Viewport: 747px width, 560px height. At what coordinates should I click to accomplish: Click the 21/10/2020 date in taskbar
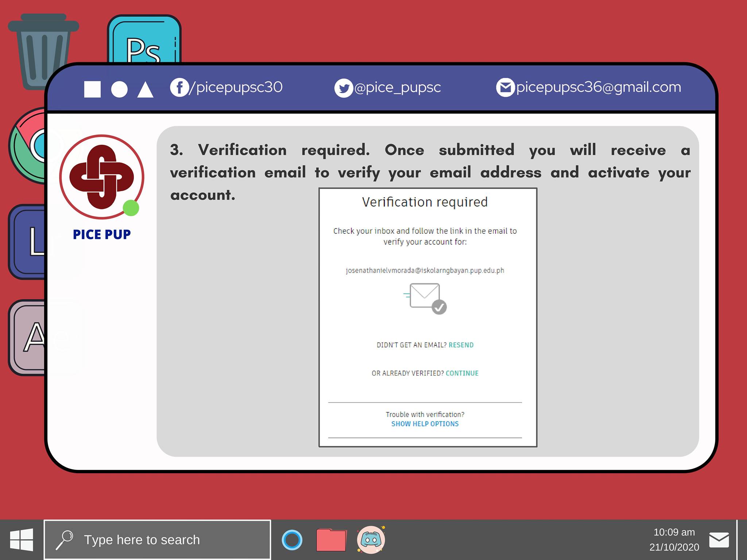coord(674,547)
